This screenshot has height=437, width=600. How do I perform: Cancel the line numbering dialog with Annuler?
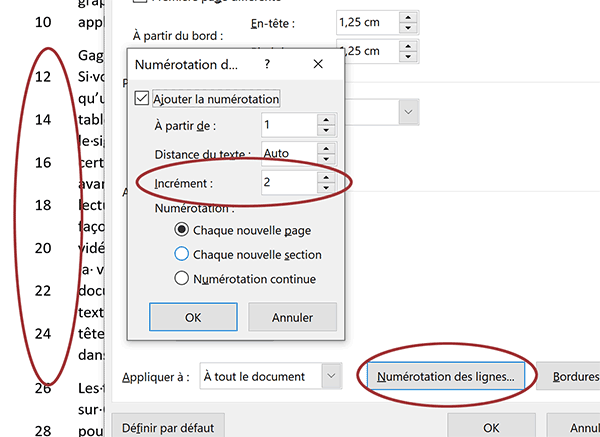(x=292, y=317)
